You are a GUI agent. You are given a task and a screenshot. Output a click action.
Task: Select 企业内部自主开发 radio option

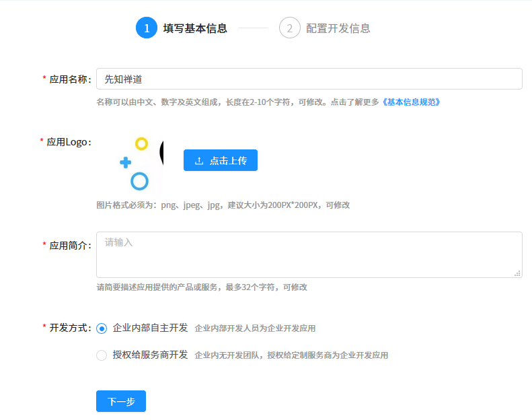(x=102, y=328)
